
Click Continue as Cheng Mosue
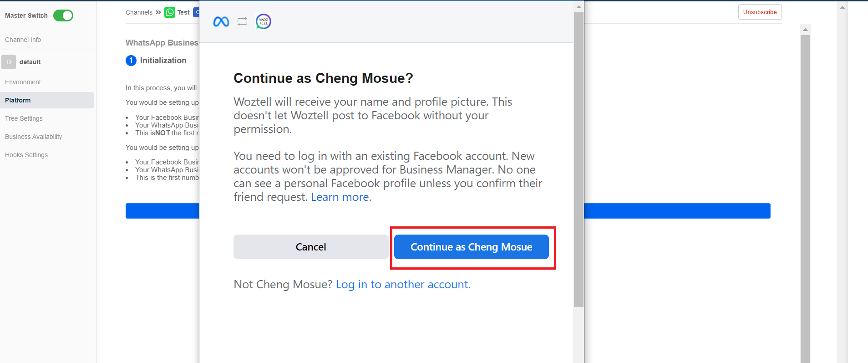(472, 247)
